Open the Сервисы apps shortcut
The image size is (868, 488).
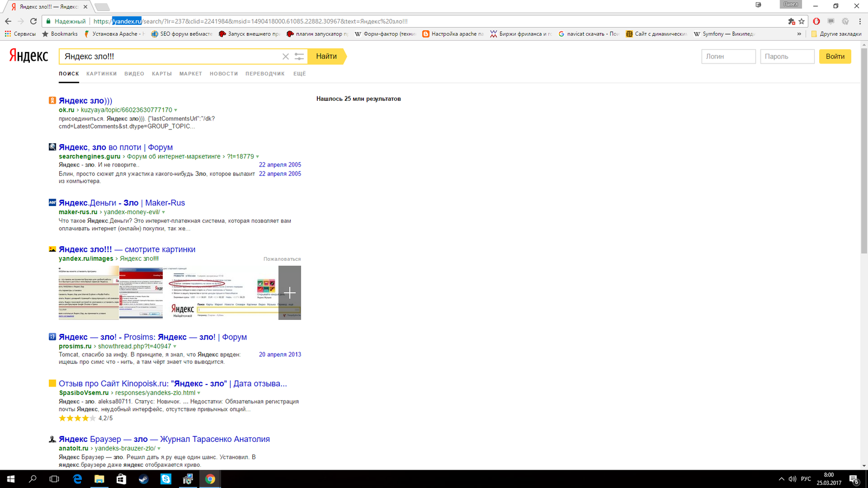(20, 34)
